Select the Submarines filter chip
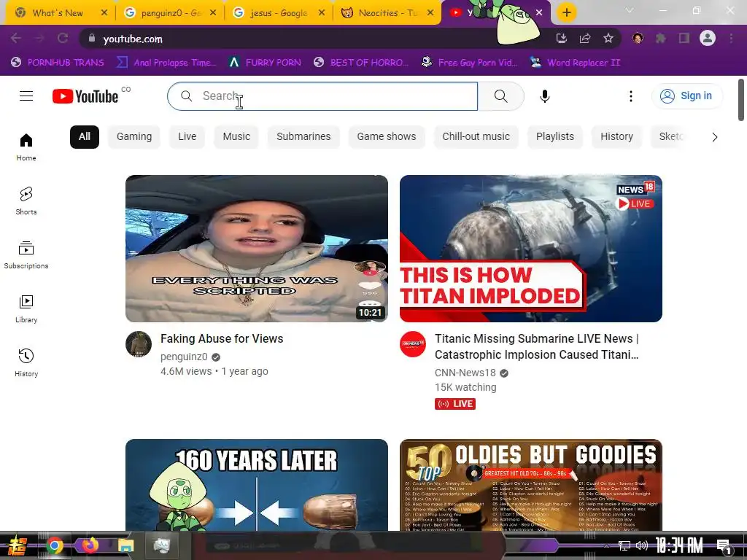The height and width of the screenshot is (560, 747). 303,136
